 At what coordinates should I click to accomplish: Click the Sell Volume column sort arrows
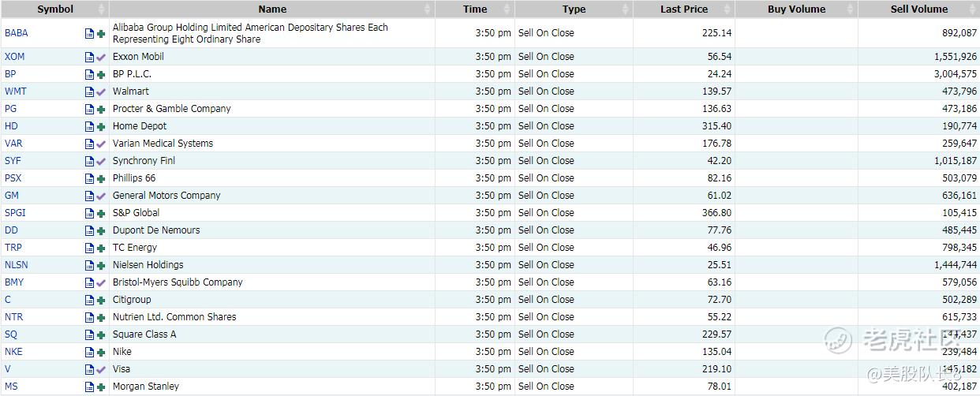pos(974,9)
